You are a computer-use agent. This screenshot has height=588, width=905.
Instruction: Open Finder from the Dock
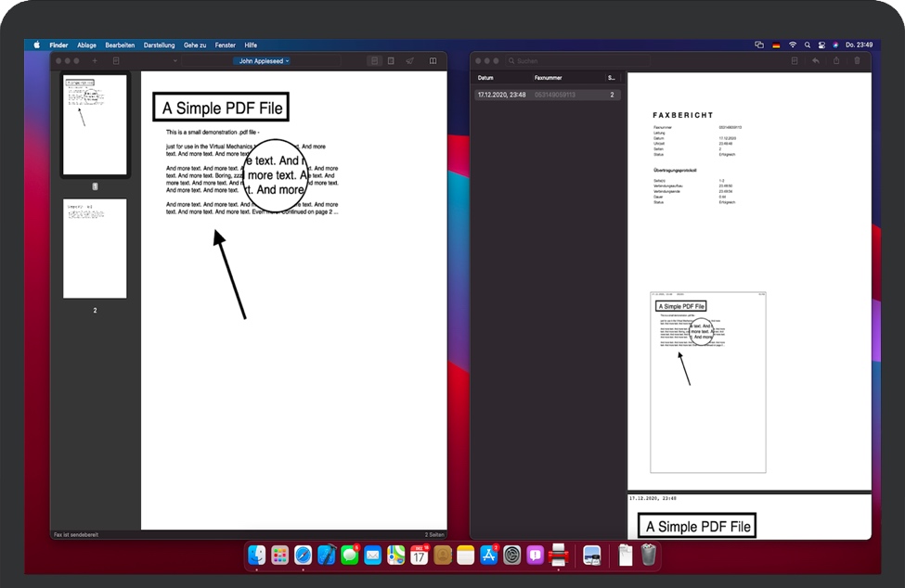(257, 556)
